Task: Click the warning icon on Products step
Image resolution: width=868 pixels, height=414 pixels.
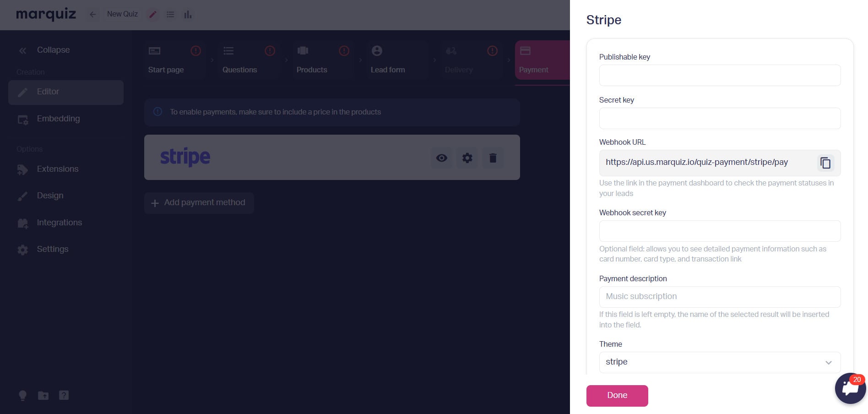Action: point(344,51)
